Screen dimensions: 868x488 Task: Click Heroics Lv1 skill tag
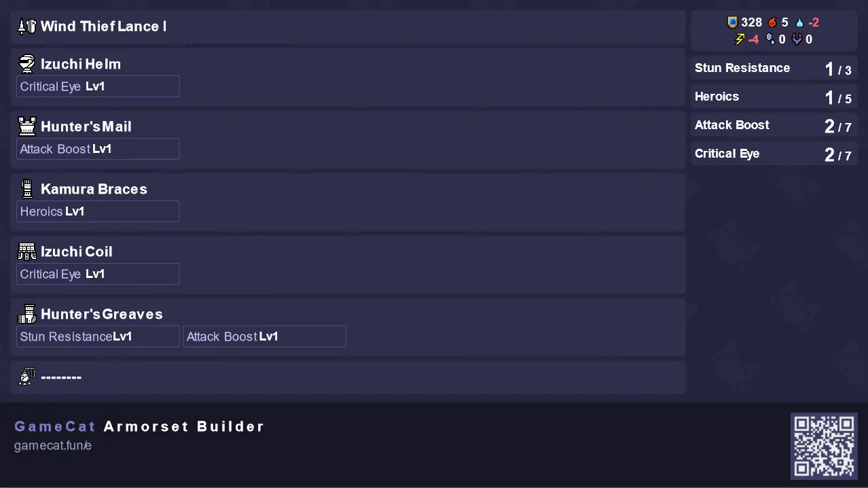[x=98, y=211]
